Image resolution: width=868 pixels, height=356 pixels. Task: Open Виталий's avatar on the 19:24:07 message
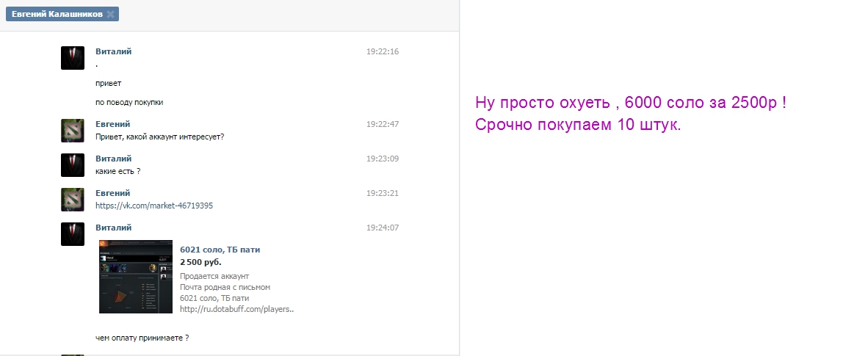coord(73,234)
